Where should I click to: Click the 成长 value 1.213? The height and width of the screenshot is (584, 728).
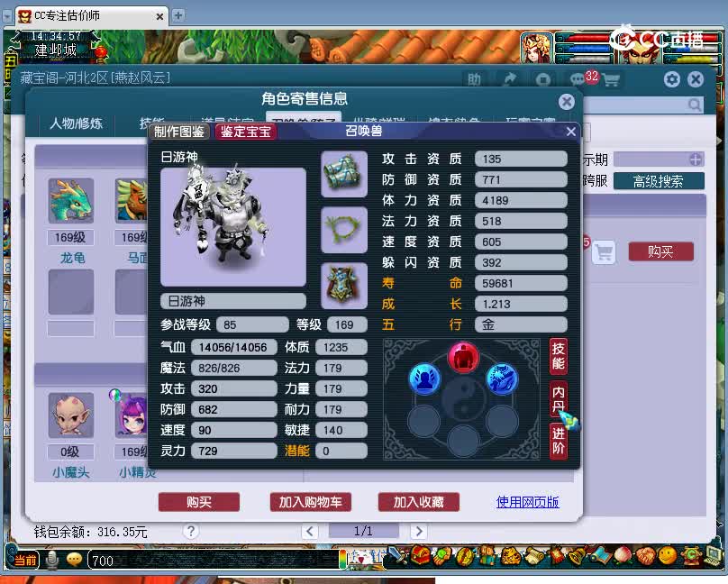[521, 304]
